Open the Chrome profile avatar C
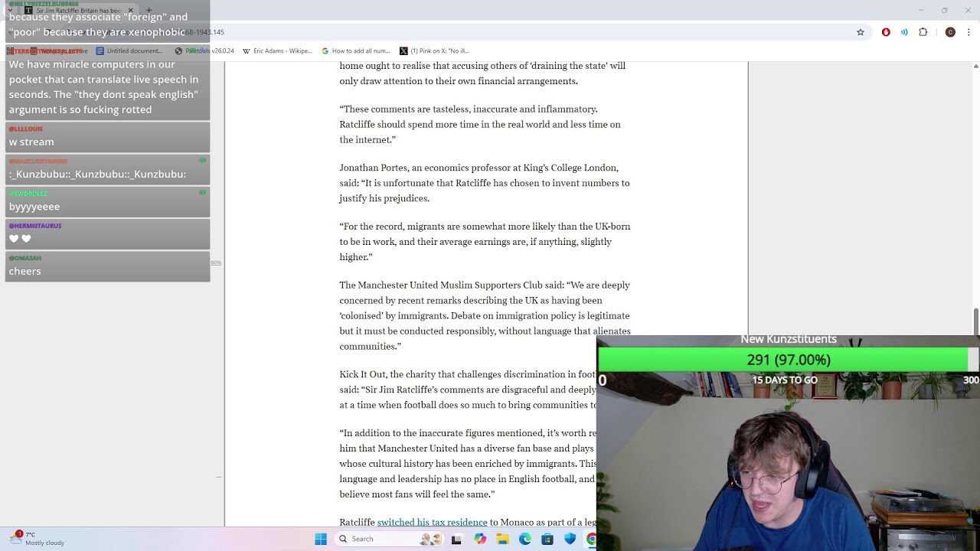Screen dimensions: 980x551 tap(950, 32)
